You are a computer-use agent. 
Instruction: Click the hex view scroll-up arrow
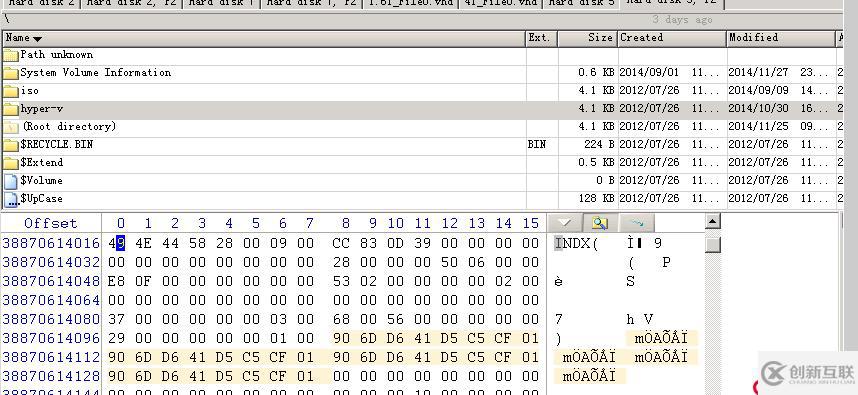[712, 222]
